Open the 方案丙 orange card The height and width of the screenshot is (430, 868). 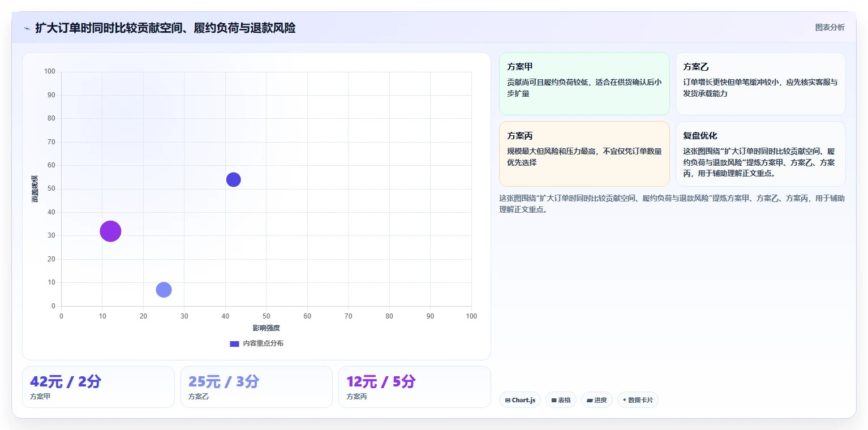[x=584, y=153]
